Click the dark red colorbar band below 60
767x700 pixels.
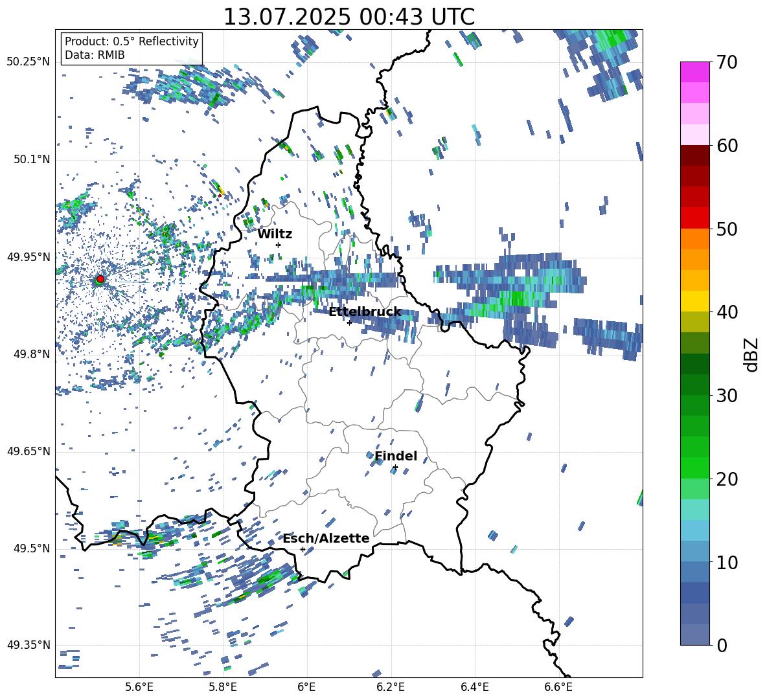694,155
